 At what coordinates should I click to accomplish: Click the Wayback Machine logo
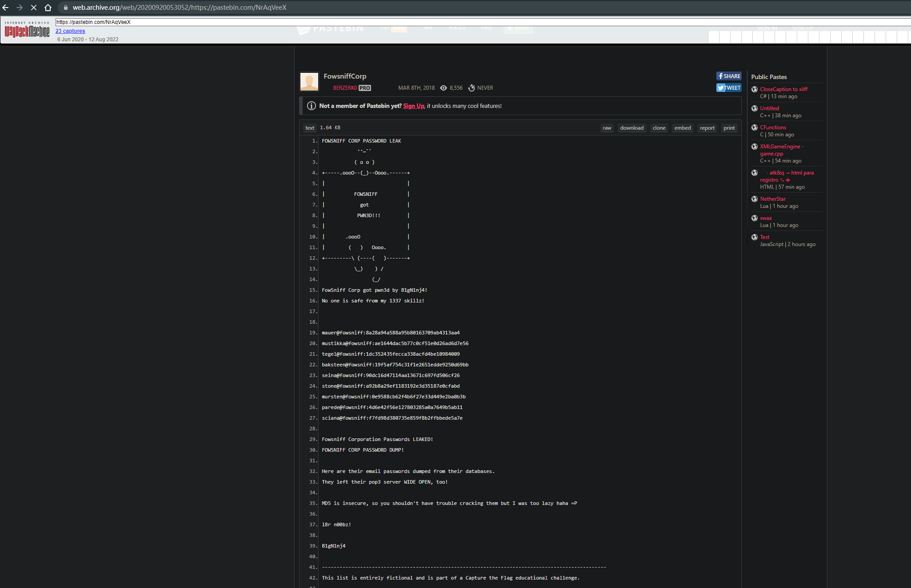coord(27,30)
